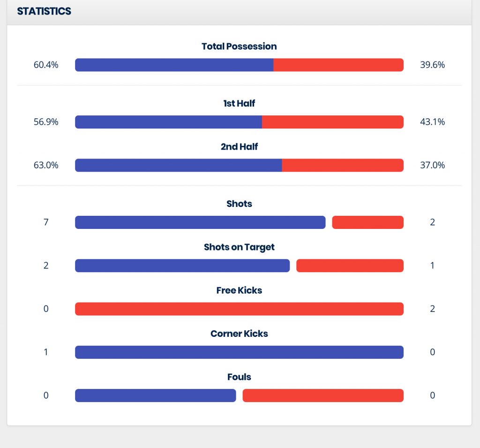The height and width of the screenshot is (448, 480).
Task: Click the red 2nd Half possession bar
Action: click(342, 165)
